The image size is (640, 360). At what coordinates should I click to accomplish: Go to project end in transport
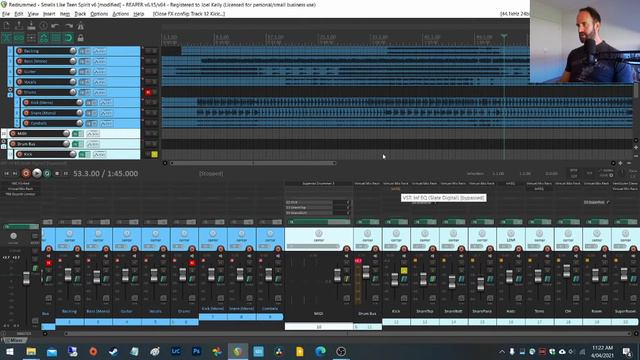pos(15,173)
